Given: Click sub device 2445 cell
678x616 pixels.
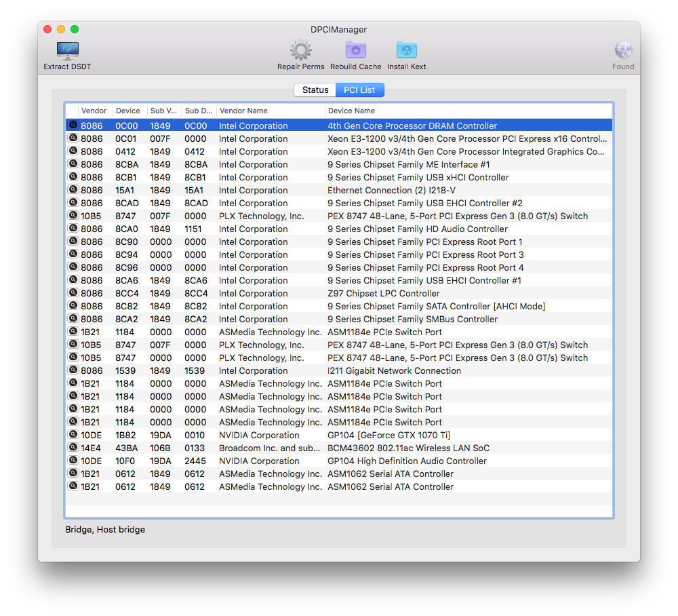Looking at the screenshot, I should coord(195,461).
